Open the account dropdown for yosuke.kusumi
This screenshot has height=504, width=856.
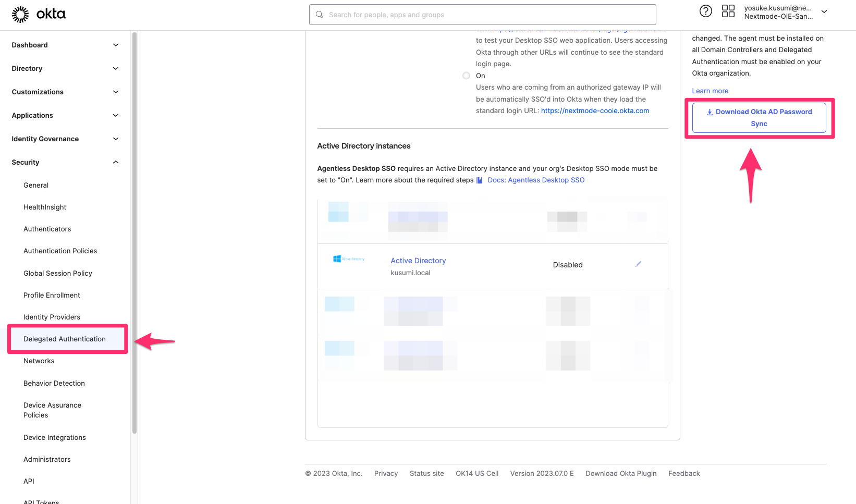click(824, 11)
